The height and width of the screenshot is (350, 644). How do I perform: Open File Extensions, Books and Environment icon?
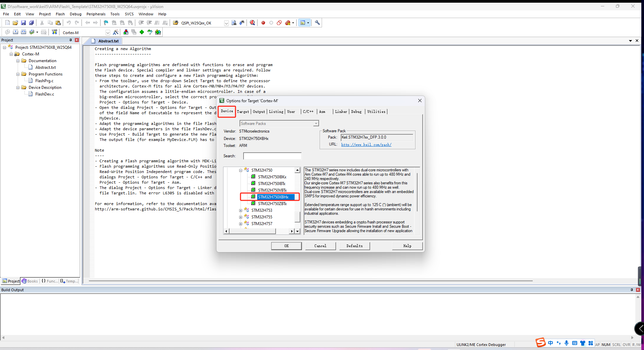pyautogui.click(x=126, y=32)
